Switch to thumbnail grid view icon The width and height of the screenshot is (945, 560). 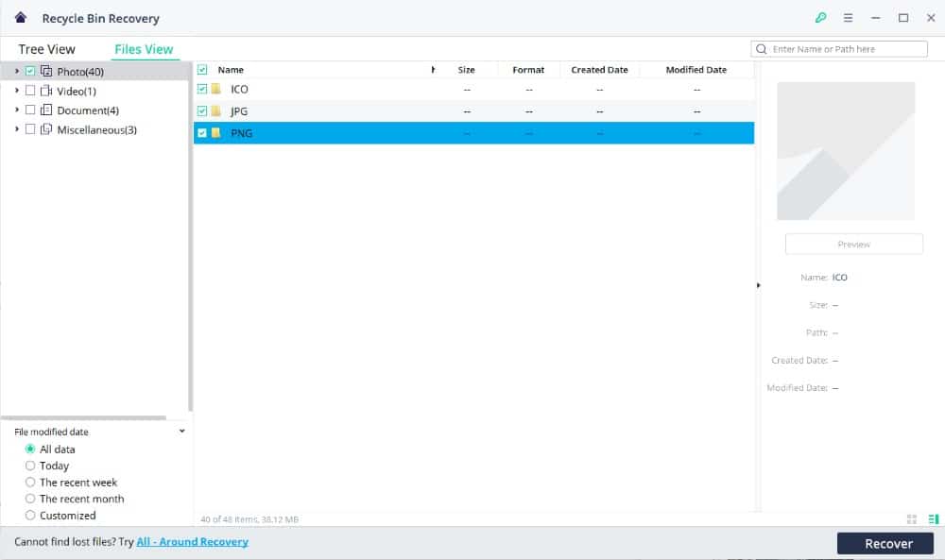pyautogui.click(x=912, y=518)
